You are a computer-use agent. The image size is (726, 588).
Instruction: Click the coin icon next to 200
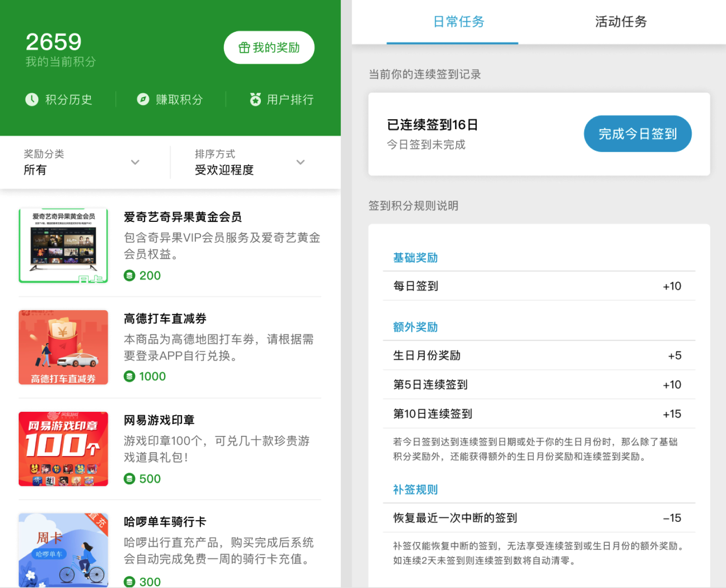coord(129,275)
